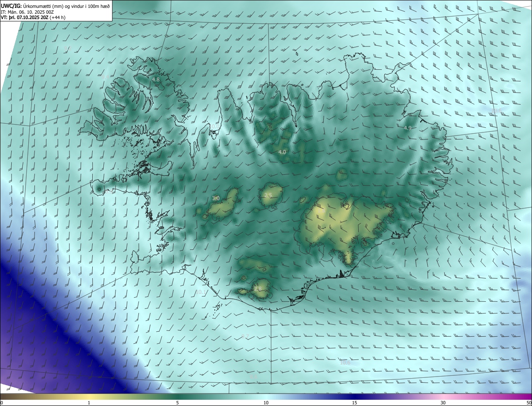The image size is (532, 406).
Task: Click the '2.5' value label on the glacier
Action: (268, 195)
